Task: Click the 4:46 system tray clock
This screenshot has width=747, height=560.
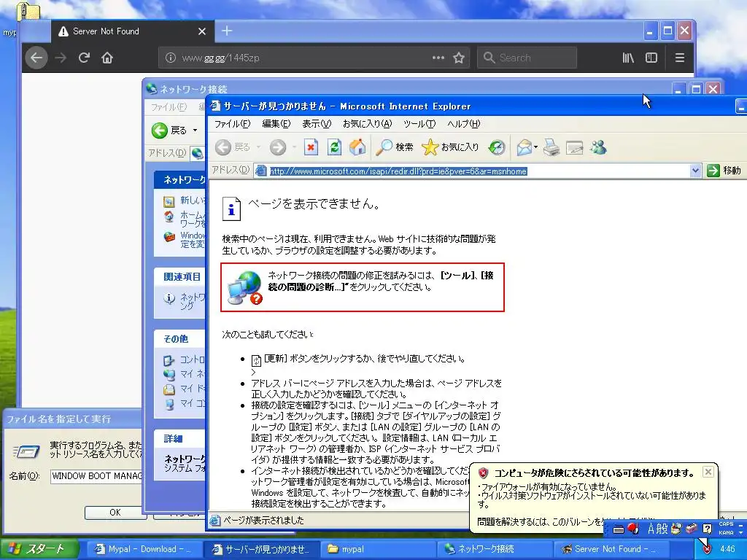Action: [x=727, y=549]
